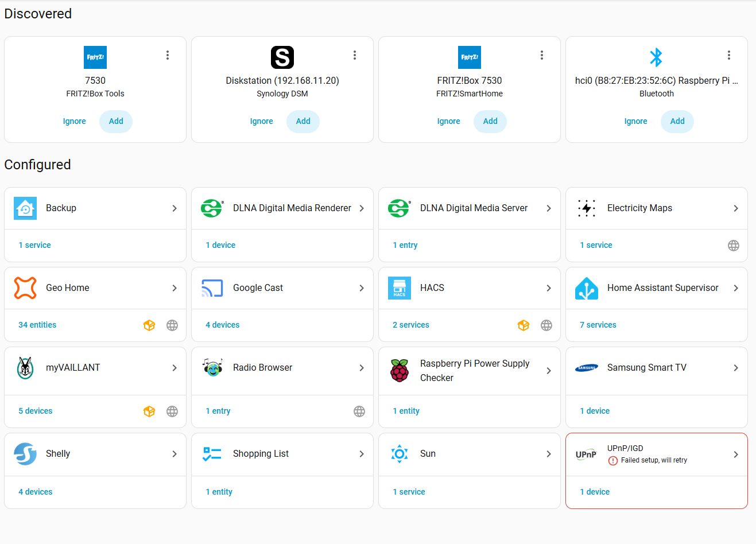Image resolution: width=756 pixels, height=544 pixels.
Task: Click the Raspberry Pi Power Supply Checker icon
Action: [400, 371]
